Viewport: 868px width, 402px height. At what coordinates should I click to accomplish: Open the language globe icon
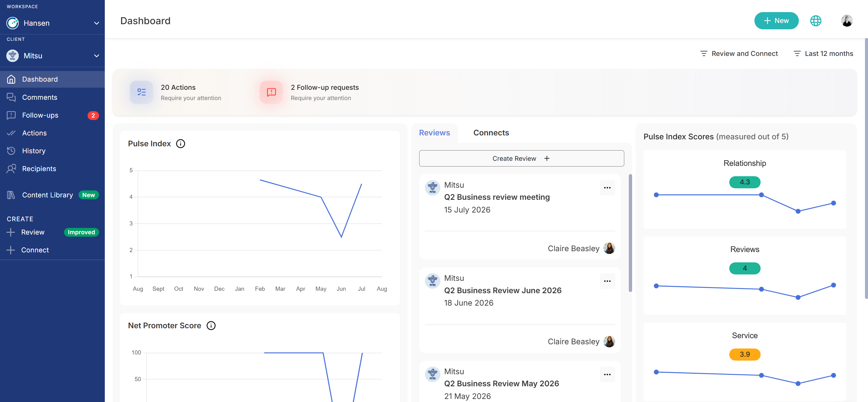815,21
